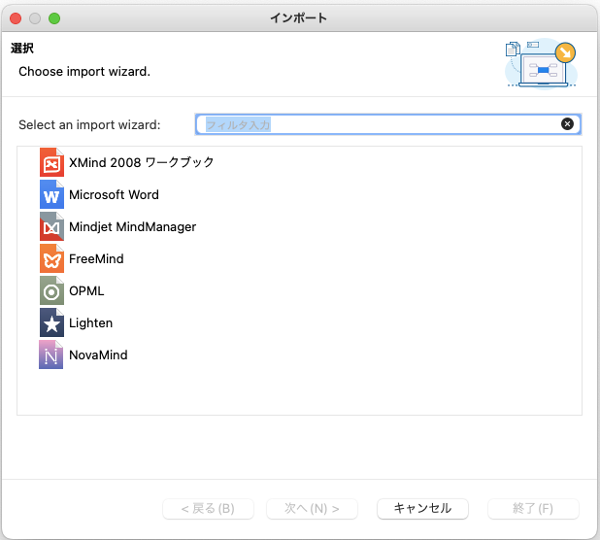This screenshot has width=600, height=540.
Task: Select the 'XMind 2008 ワークブック' entry
Action: [x=142, y=162]
